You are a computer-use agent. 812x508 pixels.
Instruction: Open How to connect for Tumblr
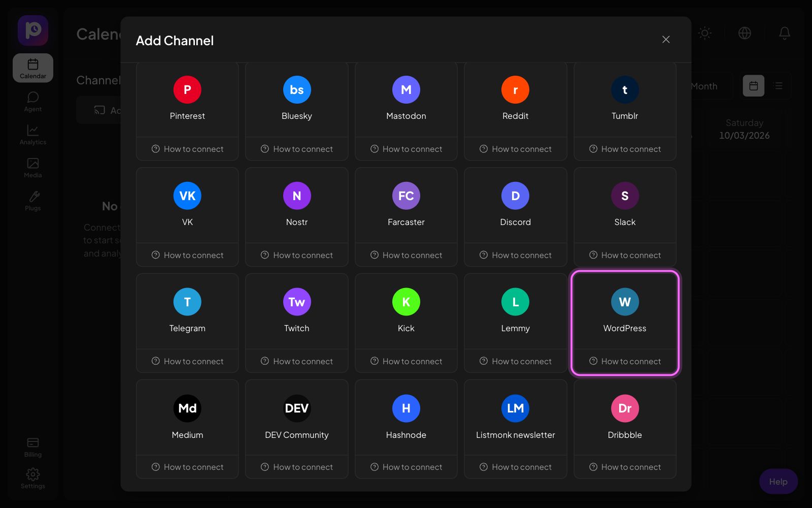point(625,149)
